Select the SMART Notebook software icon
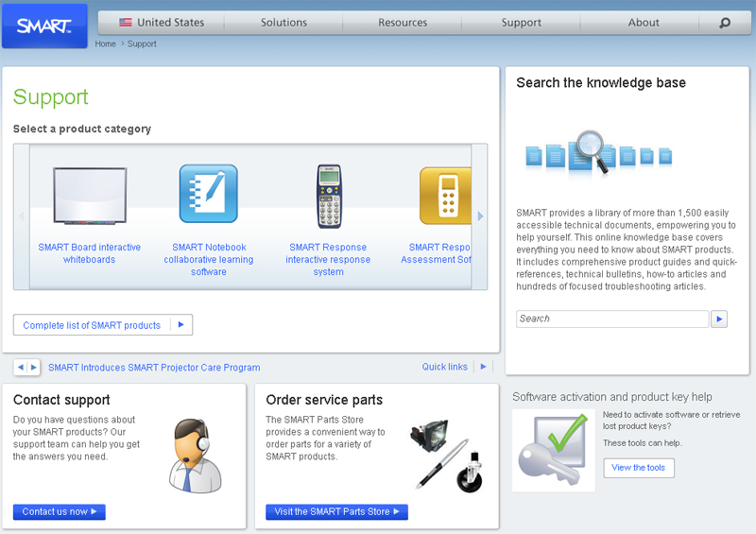Screen dimensions: 756x534 pyautogui.click(x=209, y=194)
